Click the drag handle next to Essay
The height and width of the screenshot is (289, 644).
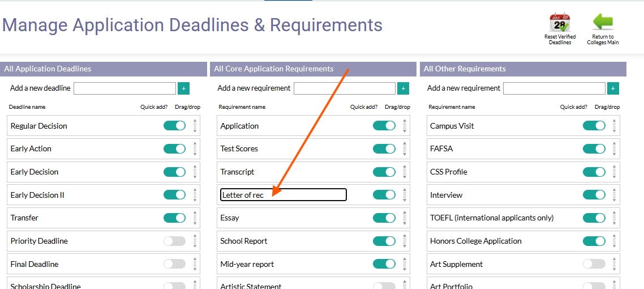click(x=405, y=218)
